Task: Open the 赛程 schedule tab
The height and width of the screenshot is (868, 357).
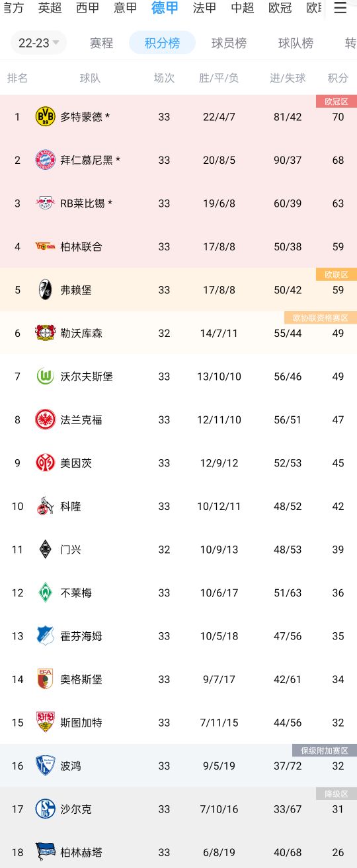Action: click(x=101, y=43)
